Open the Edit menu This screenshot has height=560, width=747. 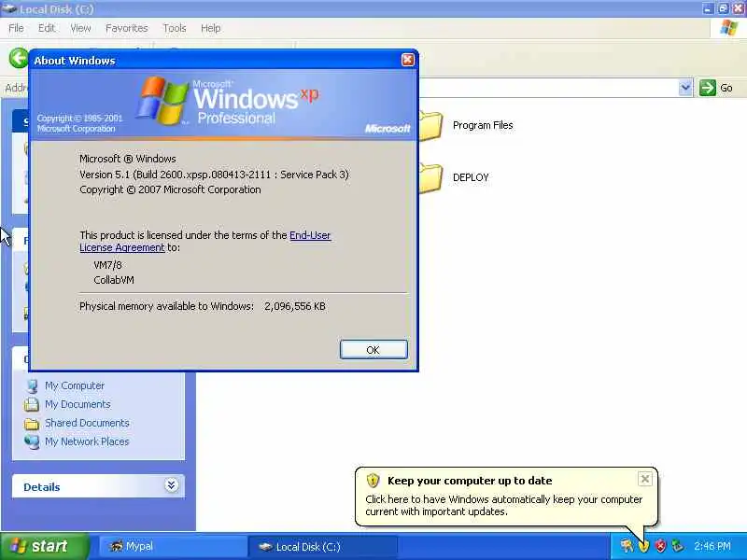click(x=47, y=29)
